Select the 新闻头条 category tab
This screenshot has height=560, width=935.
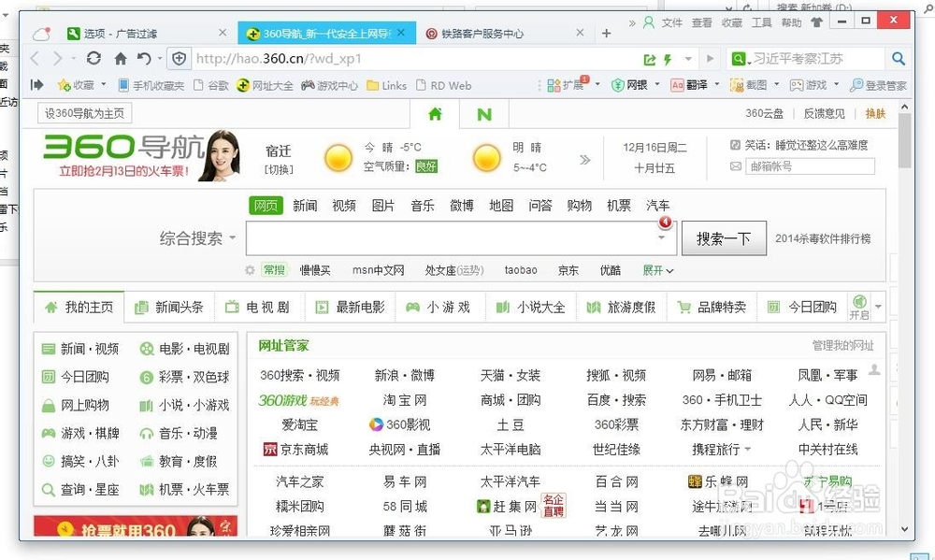click(x=169, y=308)
